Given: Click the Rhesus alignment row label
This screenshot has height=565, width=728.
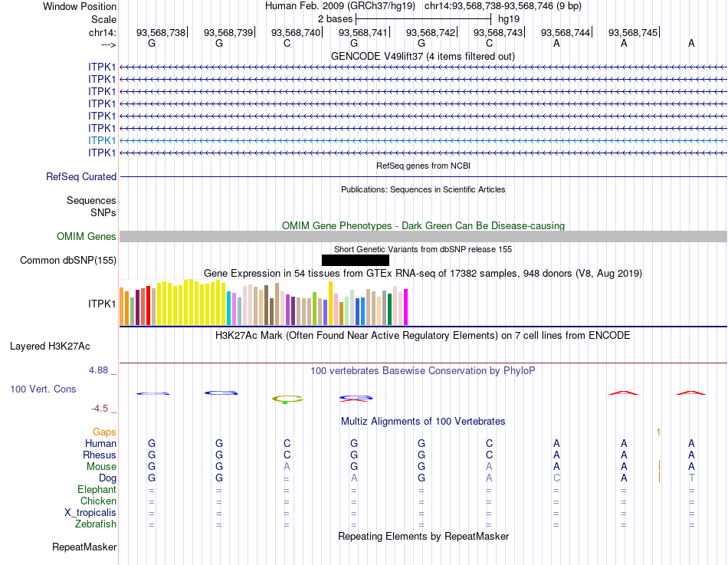Looking at the screenshot, I should [x=100, y=455].
